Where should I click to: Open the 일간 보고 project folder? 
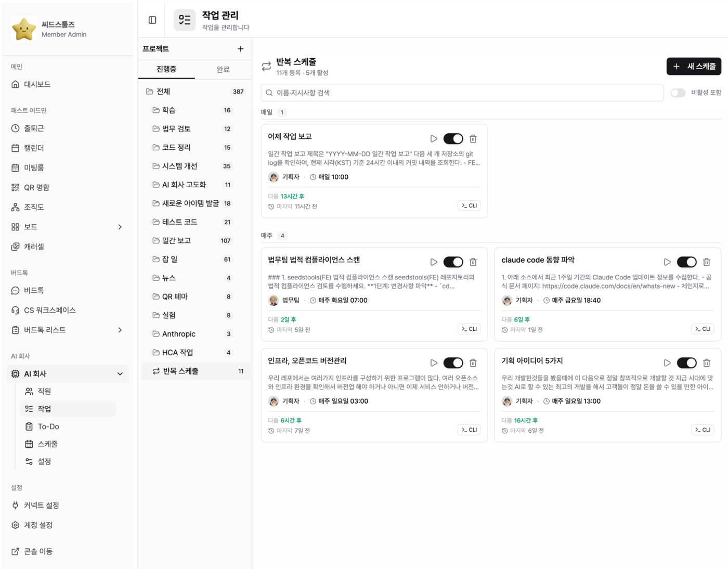pos(195,241)
